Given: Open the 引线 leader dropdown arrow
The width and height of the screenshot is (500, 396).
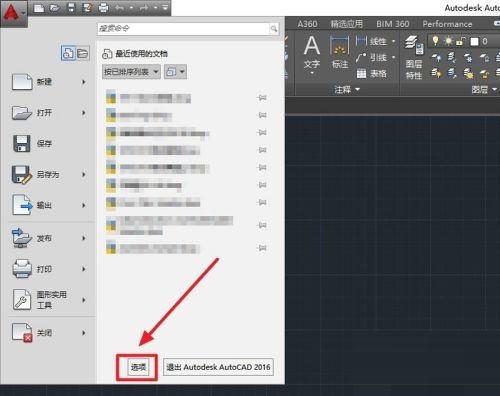Looking at the screenshot, I should [393, 57].
